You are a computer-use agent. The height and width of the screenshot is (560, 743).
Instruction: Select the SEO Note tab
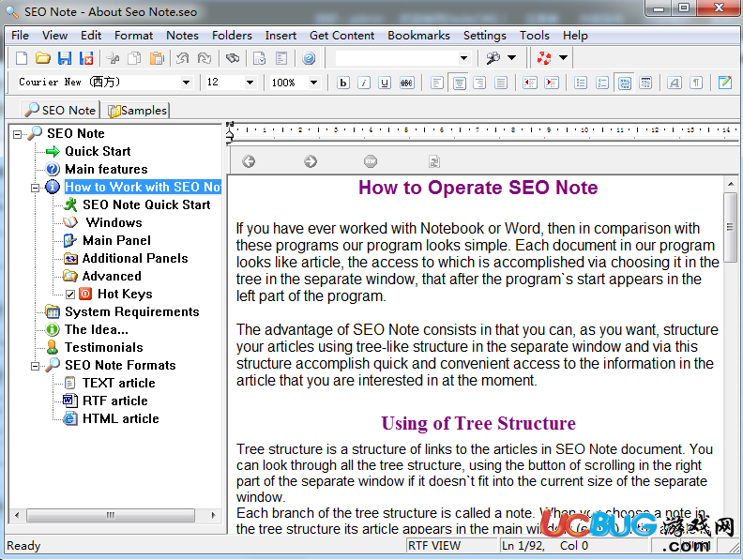point(61,110)
